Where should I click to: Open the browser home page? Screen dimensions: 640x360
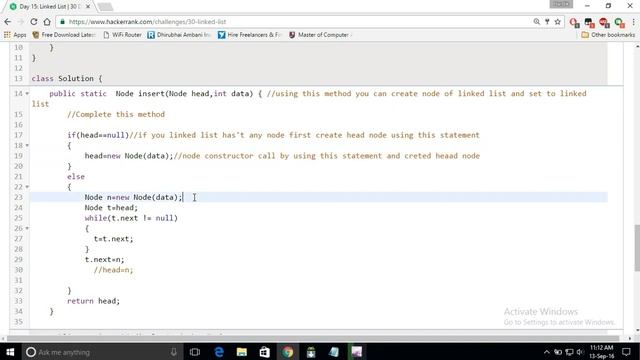47,22
